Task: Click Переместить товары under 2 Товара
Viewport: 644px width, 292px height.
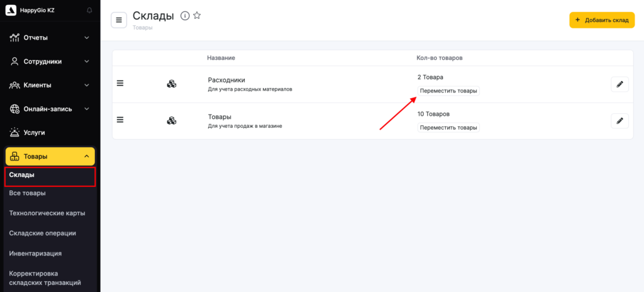Action: (x=448, y=91)
